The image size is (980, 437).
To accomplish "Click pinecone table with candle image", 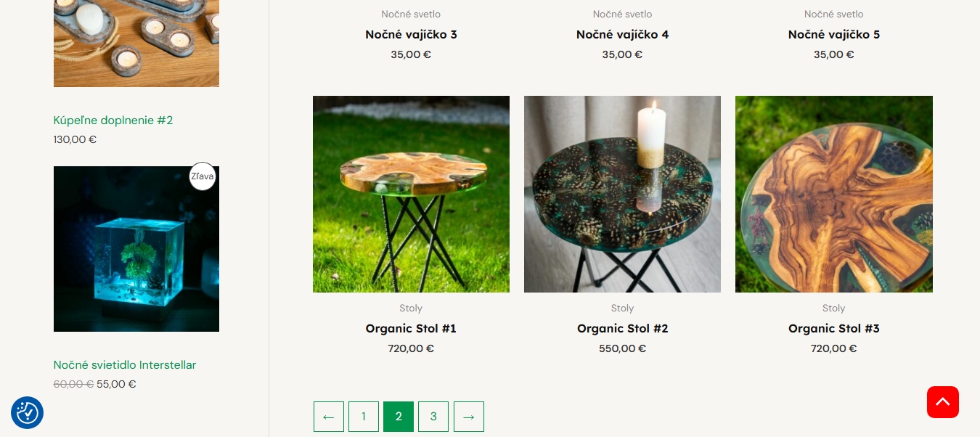I will 622,194.
